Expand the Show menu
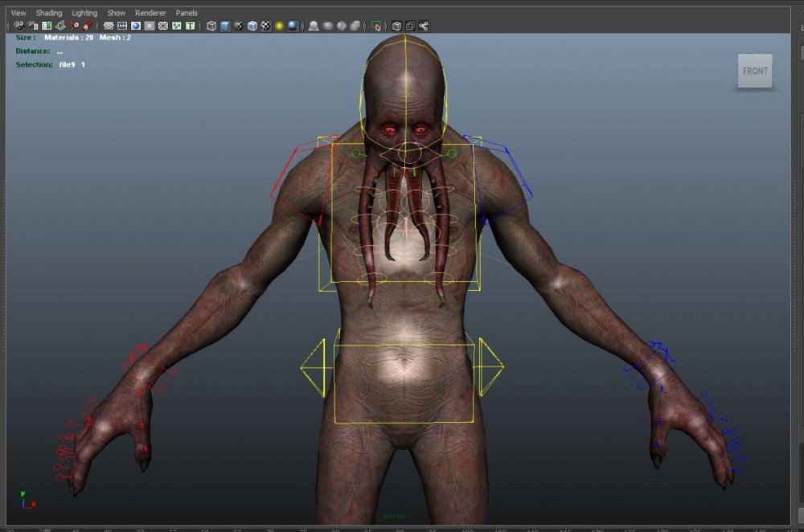This screenshot has width=804, height=532. click(117, 13)
